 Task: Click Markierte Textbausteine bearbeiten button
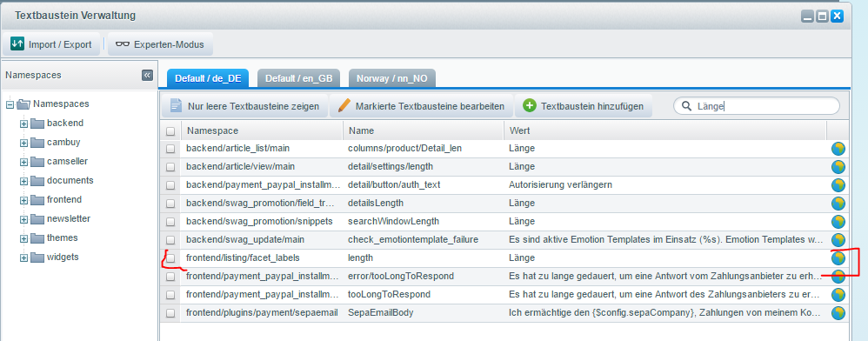coord(421,106)
